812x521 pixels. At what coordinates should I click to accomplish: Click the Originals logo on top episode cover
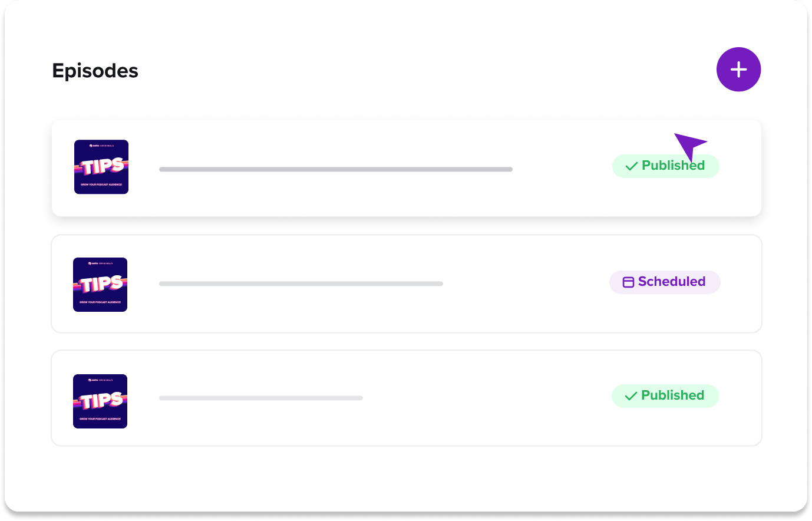101,145
